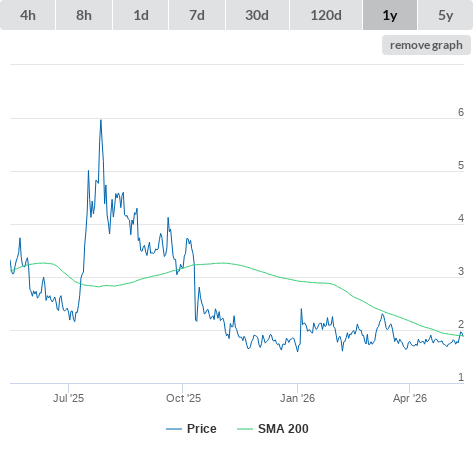
Task: Select the 4h time range tab
Action: click(x=27, y=15)
